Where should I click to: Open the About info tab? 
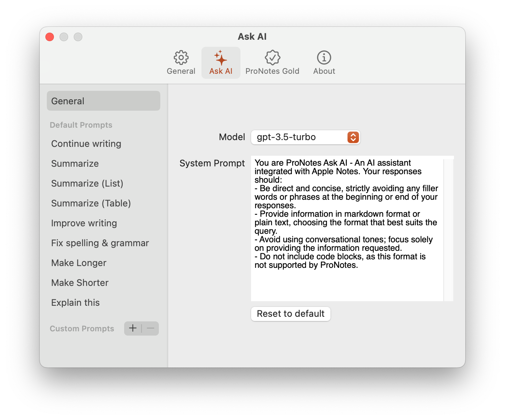click(324, 63)
